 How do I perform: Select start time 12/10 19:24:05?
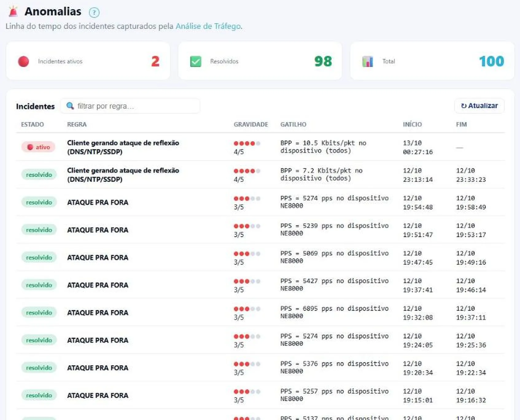(x=418, y=340)
